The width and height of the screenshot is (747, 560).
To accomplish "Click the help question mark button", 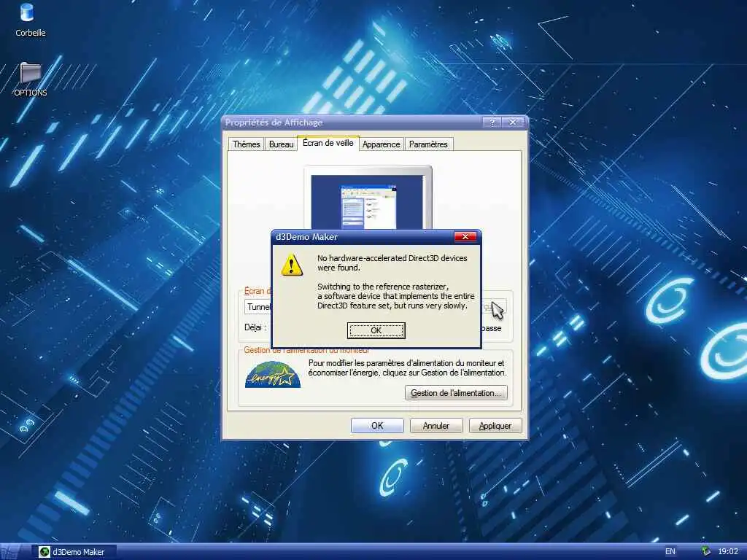I will click(492, 122).
